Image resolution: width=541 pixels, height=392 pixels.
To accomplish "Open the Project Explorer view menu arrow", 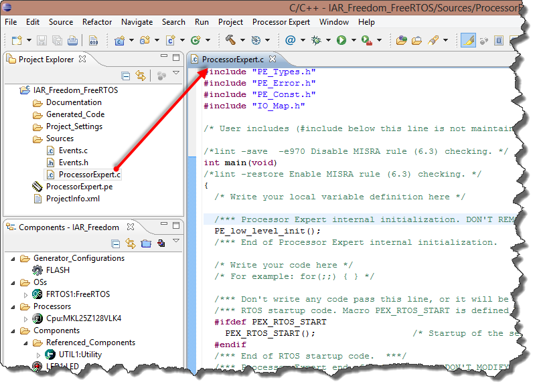I will click(176, 73).
